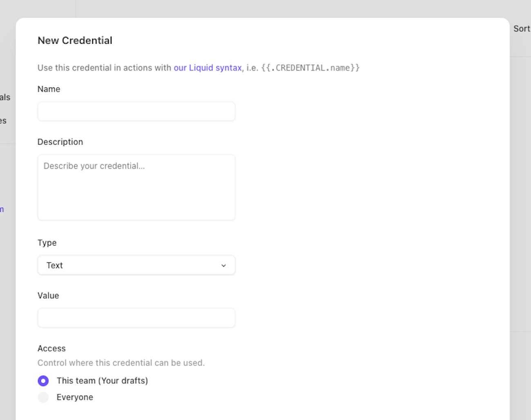
Task: Click the purple sidebar link behind the dialog
Action: point(2,210)
